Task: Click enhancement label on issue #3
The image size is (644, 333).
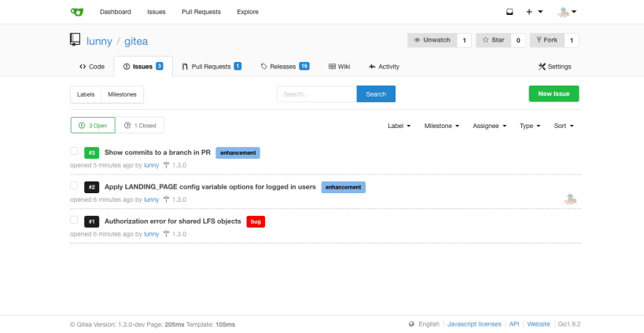Action: (x=237, y=152)
